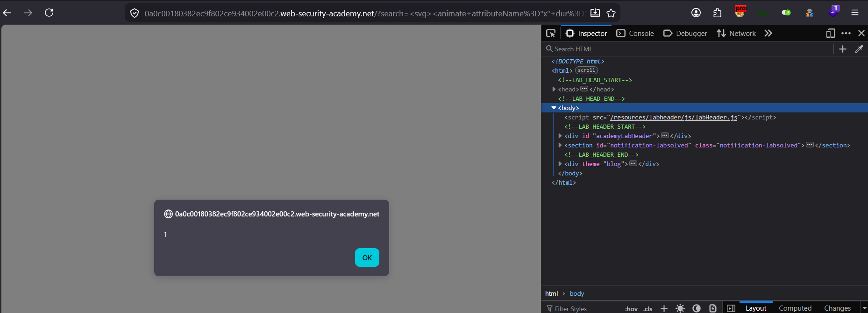Switch to the Network tab
This screenshot has width=868, height=313.
(x=736, y=33)
